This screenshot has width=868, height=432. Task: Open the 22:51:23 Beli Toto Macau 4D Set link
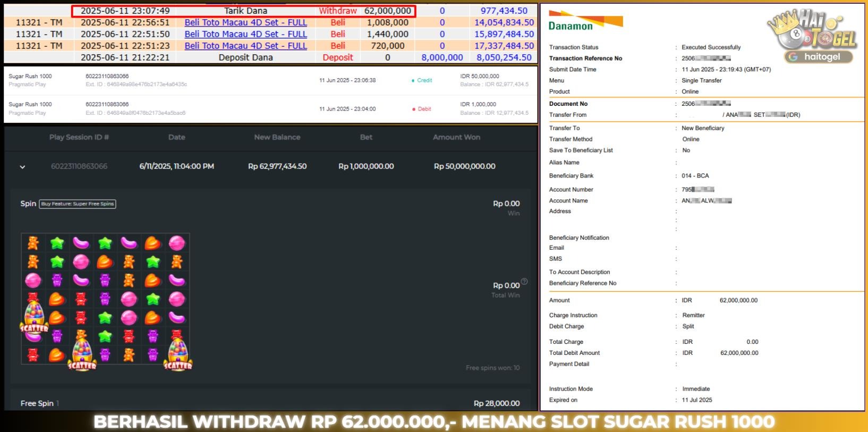[245, 46]
